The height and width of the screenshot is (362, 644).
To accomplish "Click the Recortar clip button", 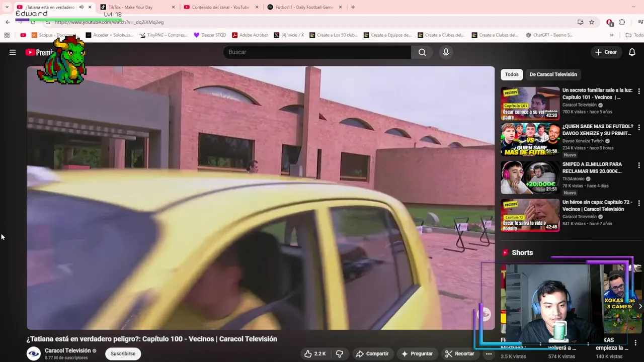I will 460,353.
